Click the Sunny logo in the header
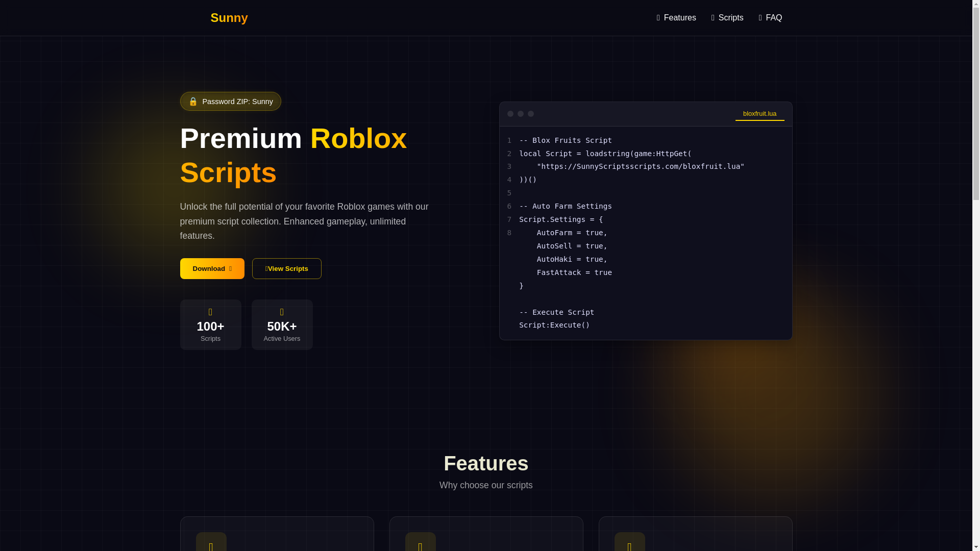980x551 pixels. (x=229, y=18)
